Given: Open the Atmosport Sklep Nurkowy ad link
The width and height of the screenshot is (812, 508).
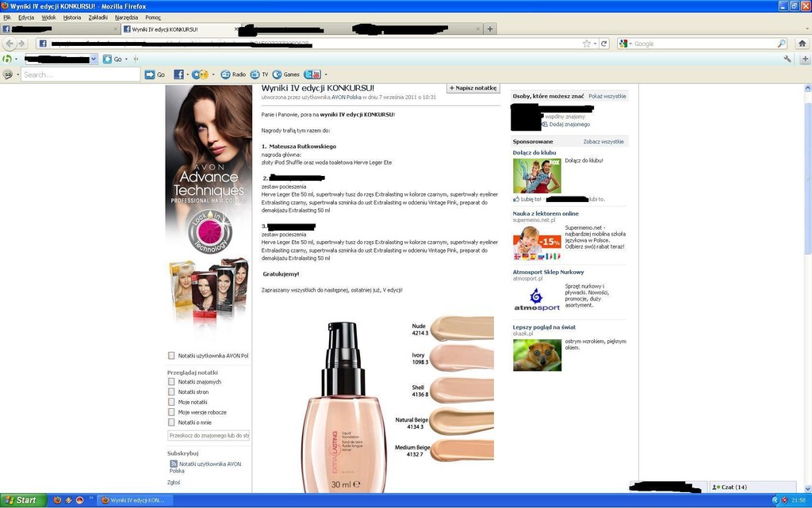Looking at the screenshot, I should tap(548, 272).
